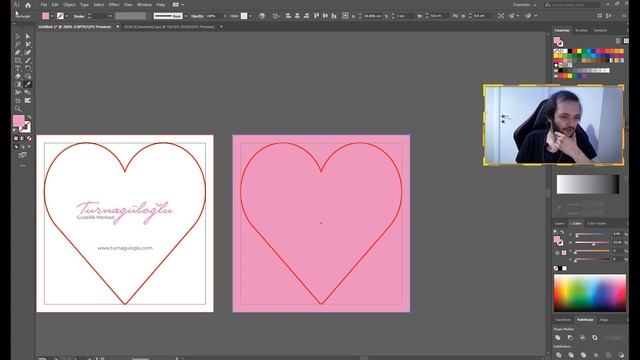This screenshot has height=360, width=640.
Task: Open the Style dropdown arrow
Action: pyautogui.click(x=250, y=16)
